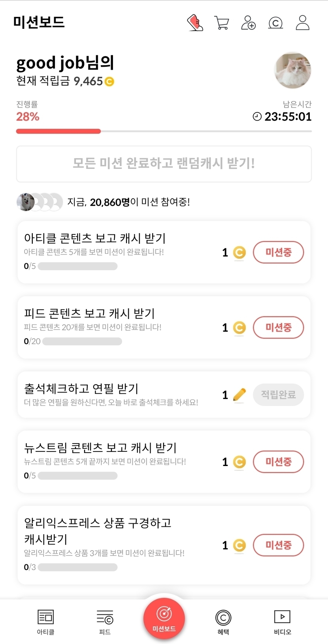Tap 미션중 for 알리익스프레스 mission
This screenshot has height=644, width=328.
278,545
